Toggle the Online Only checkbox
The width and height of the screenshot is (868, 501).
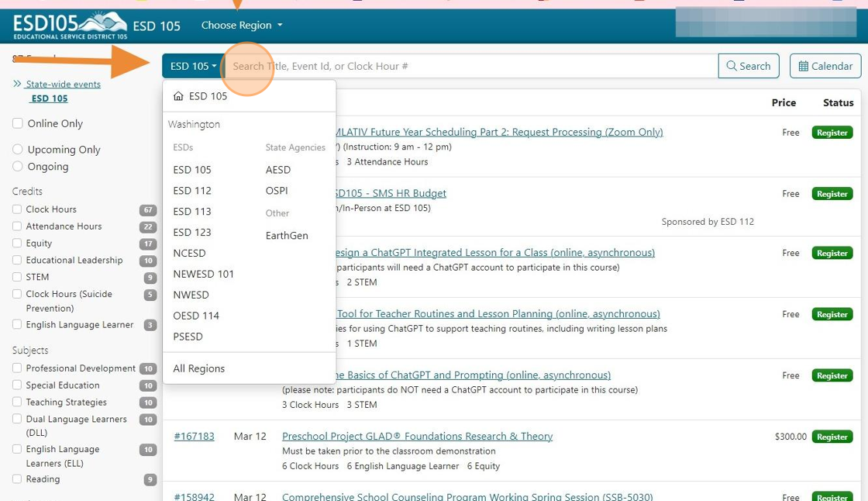click(x=18, y=123)
